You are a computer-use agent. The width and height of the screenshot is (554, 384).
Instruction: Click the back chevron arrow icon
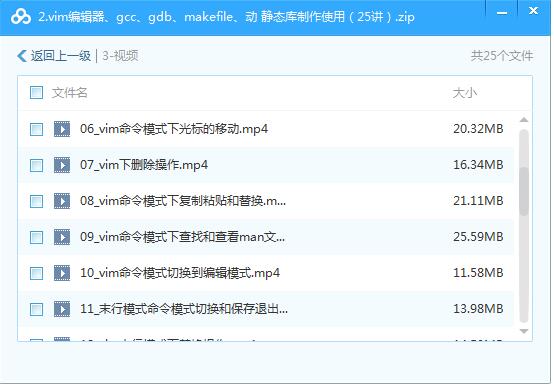pyautogui.click(x=22, y=56)
